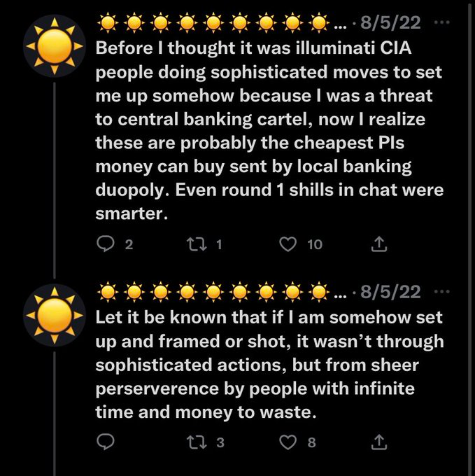Reply to the "Let it be known" tweet
The height and width of the screenshot is (476, 475).
click(x=106, y=442)
